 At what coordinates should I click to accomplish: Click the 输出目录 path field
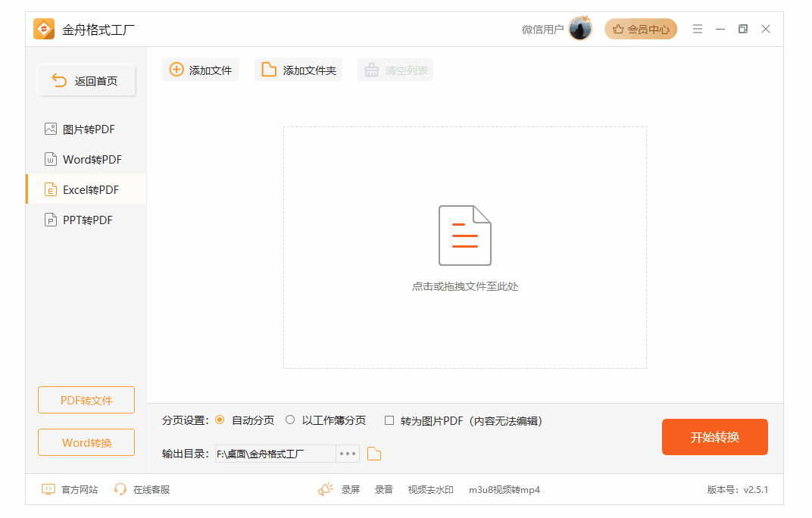click(275, 454)
